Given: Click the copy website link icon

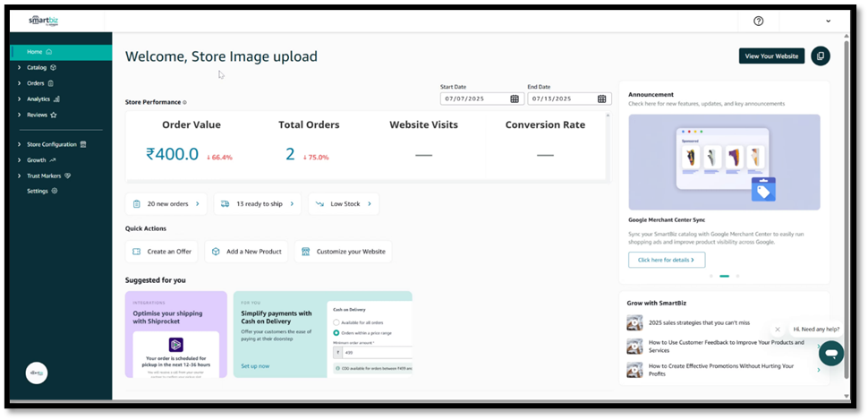Looking at the screenshot, I should pos(820,56).
